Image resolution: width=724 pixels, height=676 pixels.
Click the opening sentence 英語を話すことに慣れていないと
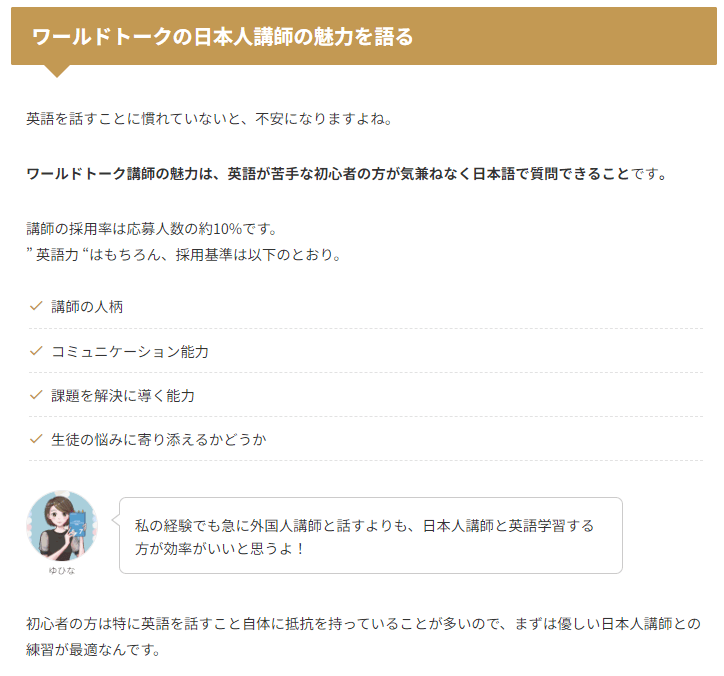click(209, 119)
